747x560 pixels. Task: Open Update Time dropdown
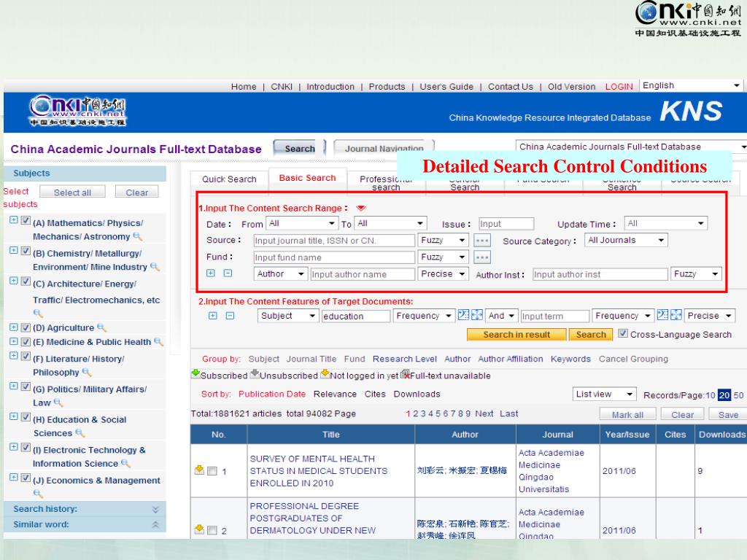pos(665,223)
